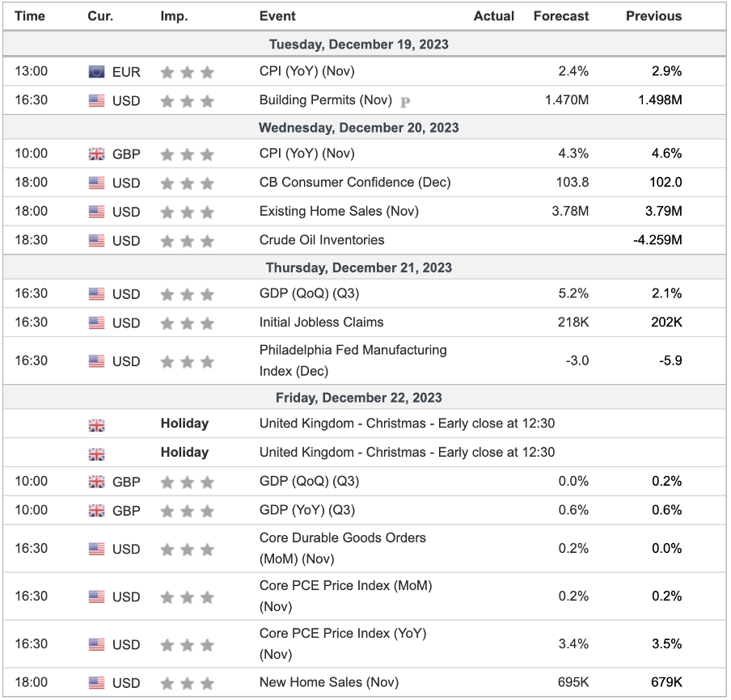The image size is (731, 700).
Task: Click the -5.9 previous value
Action: coord(670,361)
